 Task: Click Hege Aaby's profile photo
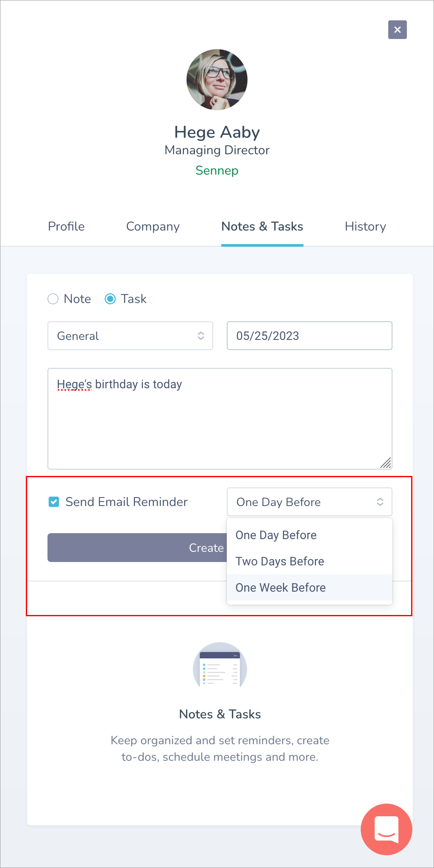coord(217,80)
